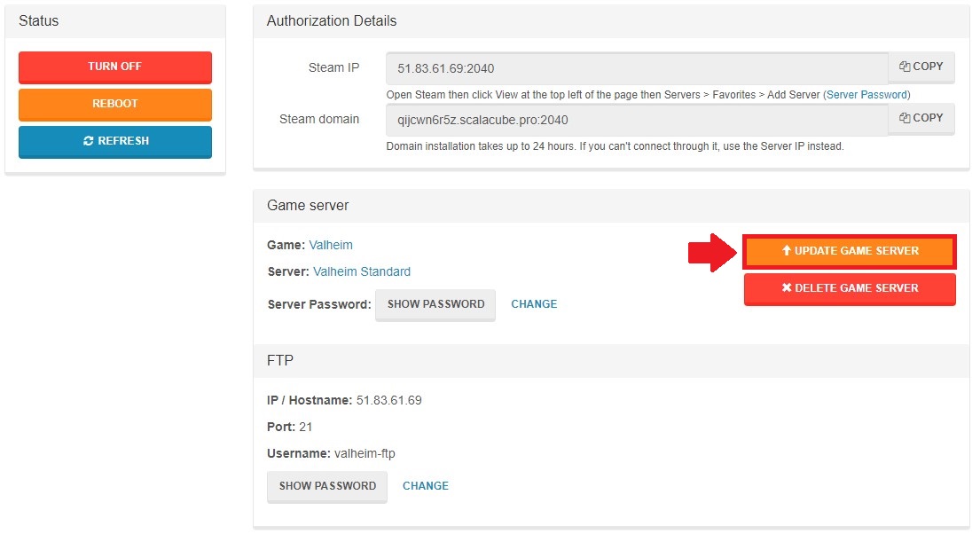Click the Refresh status button

pyautogui.click(x=114, y=141)
